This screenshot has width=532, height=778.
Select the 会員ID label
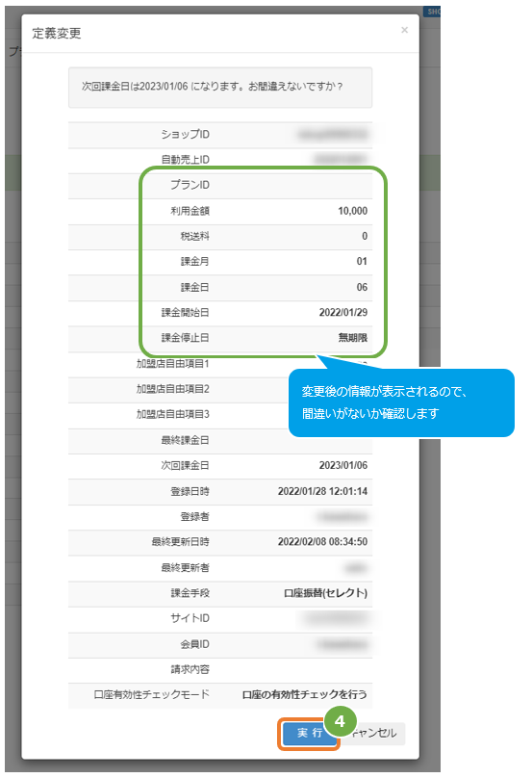tap(195, 644)
